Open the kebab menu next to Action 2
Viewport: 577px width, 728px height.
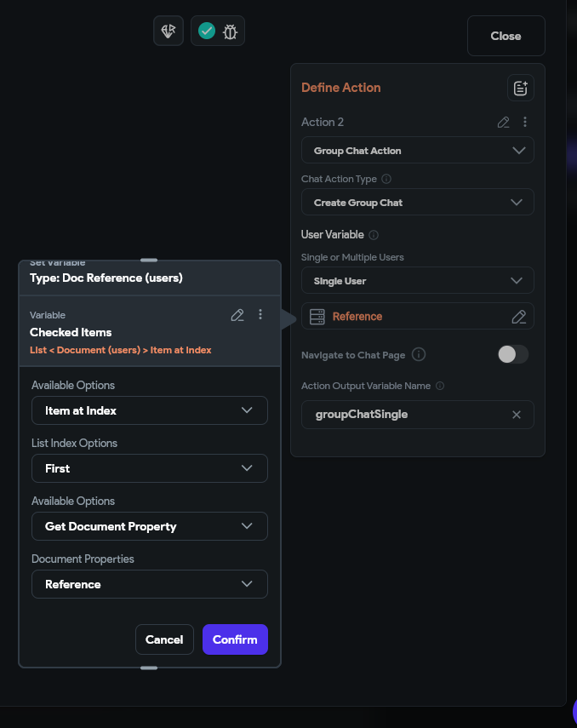(x=525, y=123)
